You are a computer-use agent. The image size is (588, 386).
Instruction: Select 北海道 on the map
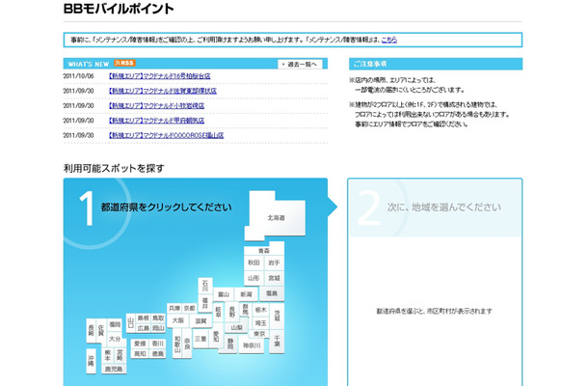(x=276, y=217)
